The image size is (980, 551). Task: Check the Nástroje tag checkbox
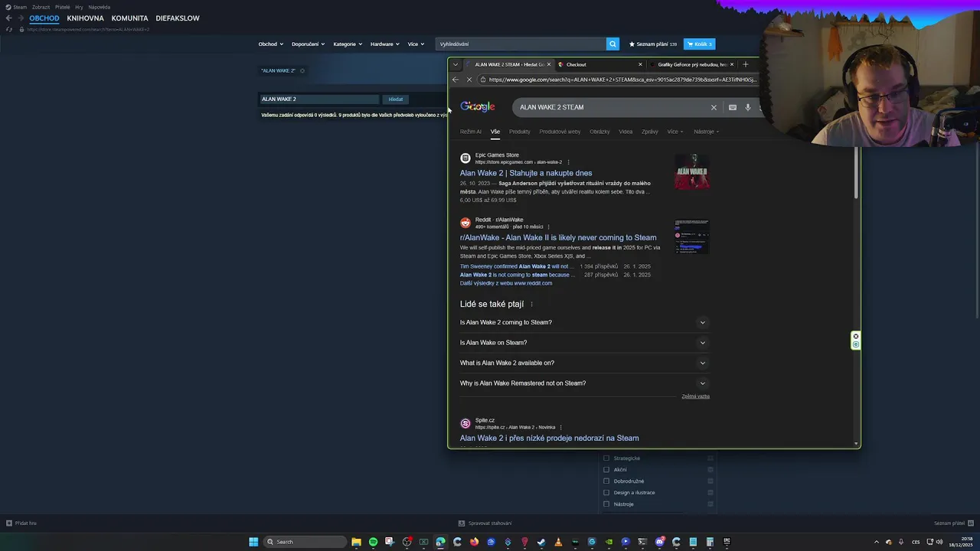tap(606, 504)
